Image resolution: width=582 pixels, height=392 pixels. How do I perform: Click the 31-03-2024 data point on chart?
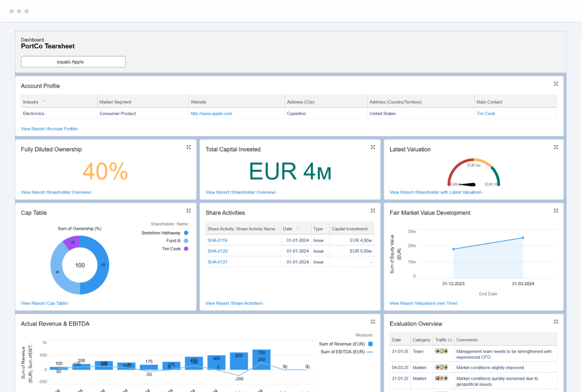click(523, 238)
